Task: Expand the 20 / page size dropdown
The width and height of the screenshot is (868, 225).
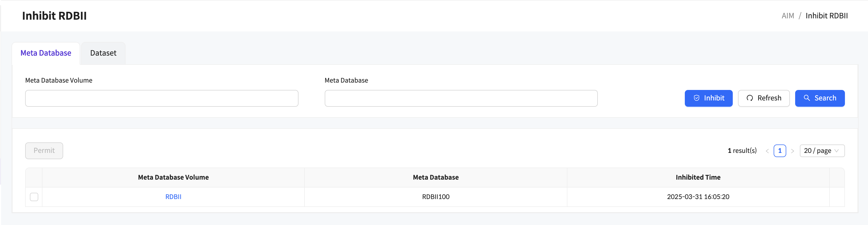Action: (x=822, y=151)
